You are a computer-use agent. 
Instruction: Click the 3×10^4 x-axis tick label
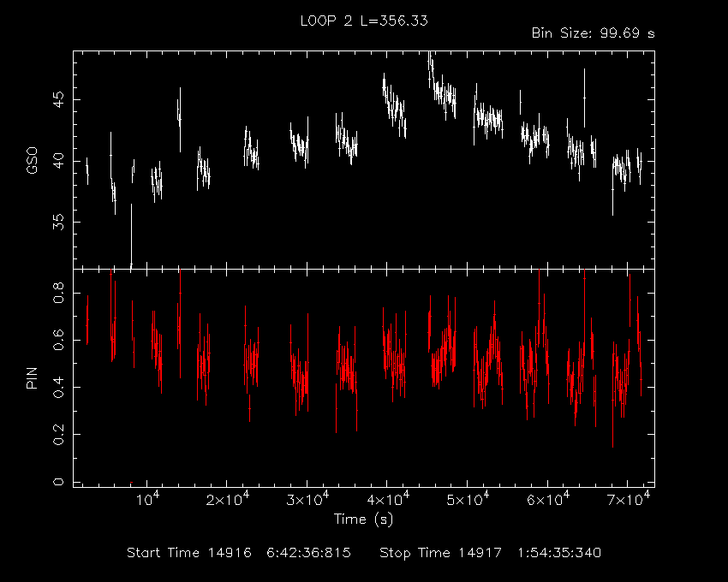click(307, 499)
